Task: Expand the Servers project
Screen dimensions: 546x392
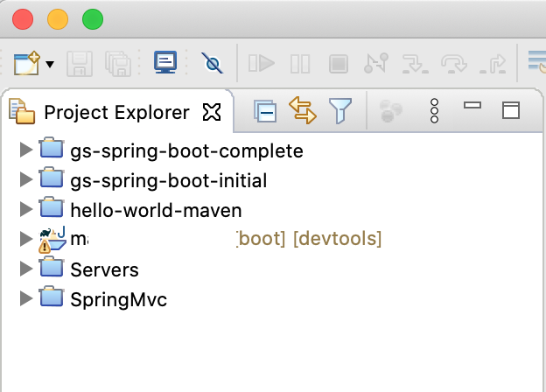Action: [x=26, y=269]
